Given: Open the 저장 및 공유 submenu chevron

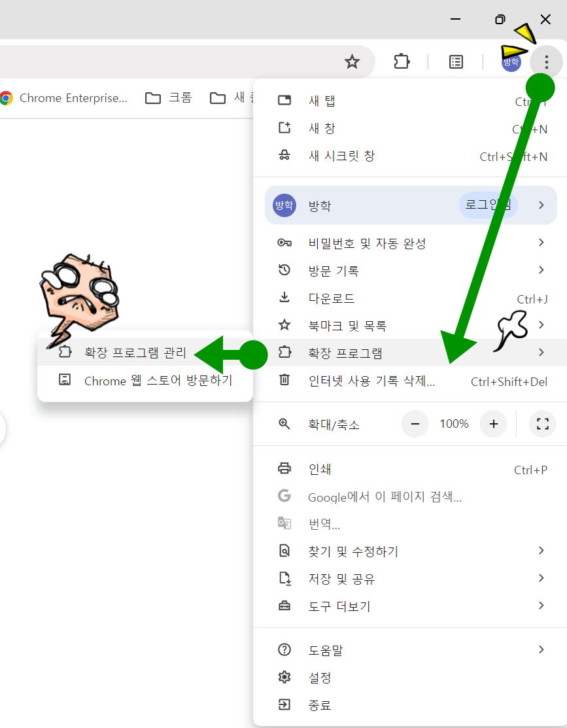Looking at the screenshot, I should 541,578.
